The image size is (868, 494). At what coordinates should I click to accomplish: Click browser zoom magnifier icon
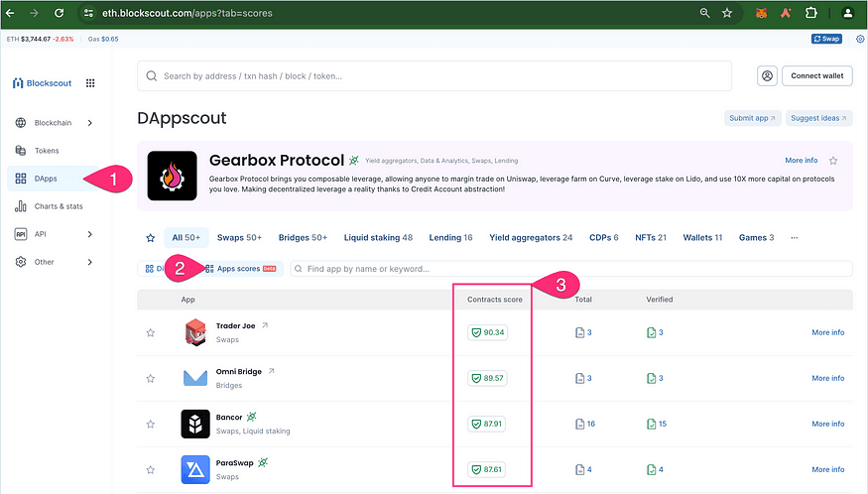coord(704,13)
